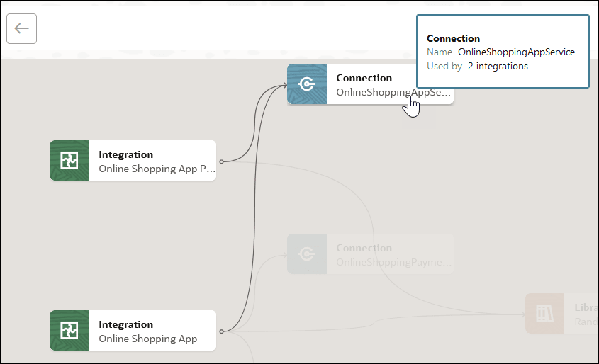This screenshot has width=599, height=364.
Task: Click the faded OnlineShoppingPayme... connection icon
Action: (x=307, y=254)
